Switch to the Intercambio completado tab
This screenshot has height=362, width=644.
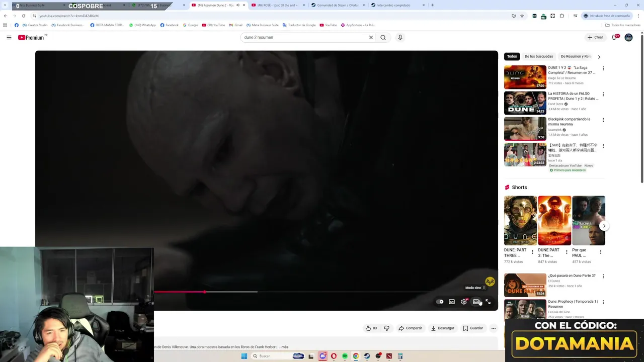pyautogui.click(x=397, y=5)
